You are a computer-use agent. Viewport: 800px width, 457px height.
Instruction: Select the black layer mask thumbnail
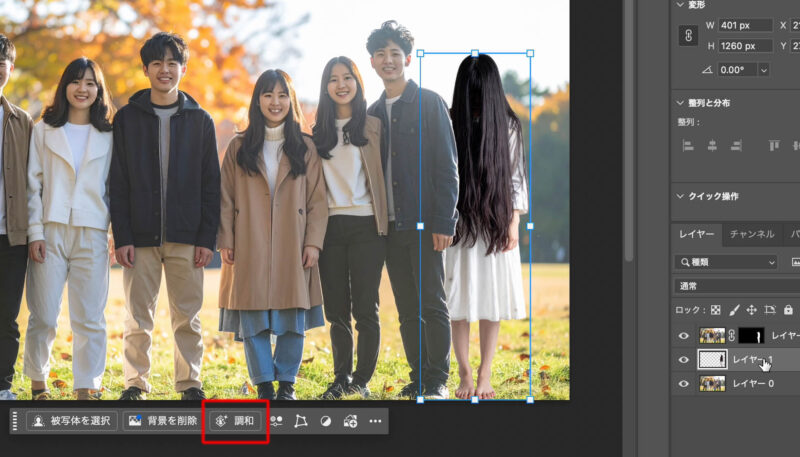point(751,335)
